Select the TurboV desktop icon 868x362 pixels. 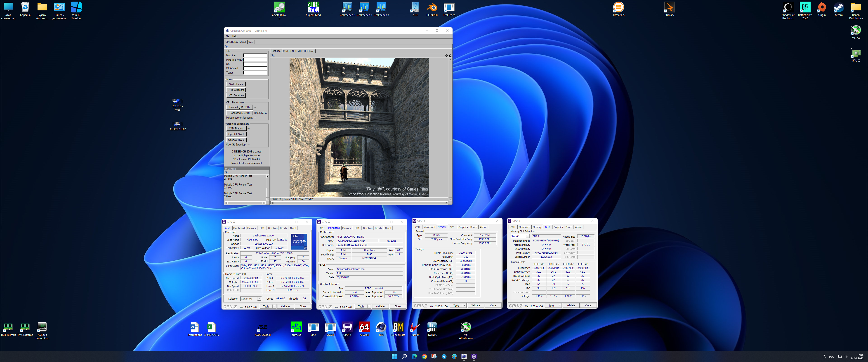coord(415,329)
